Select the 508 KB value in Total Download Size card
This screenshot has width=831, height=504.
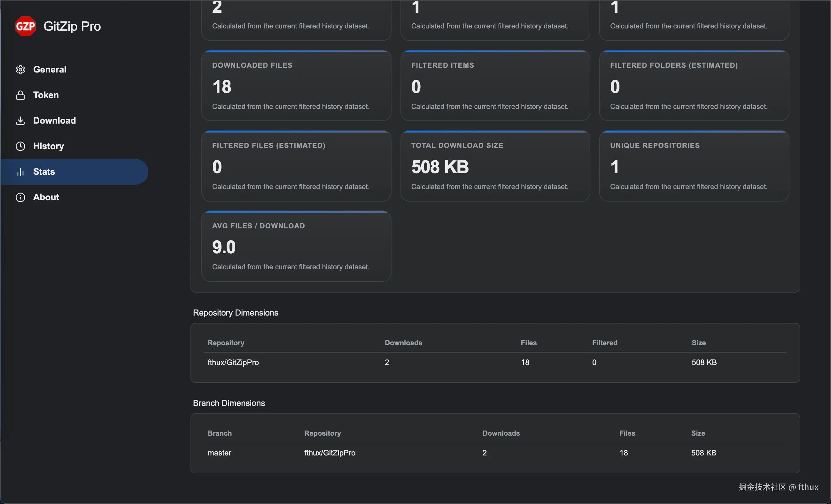click(440, 167)
